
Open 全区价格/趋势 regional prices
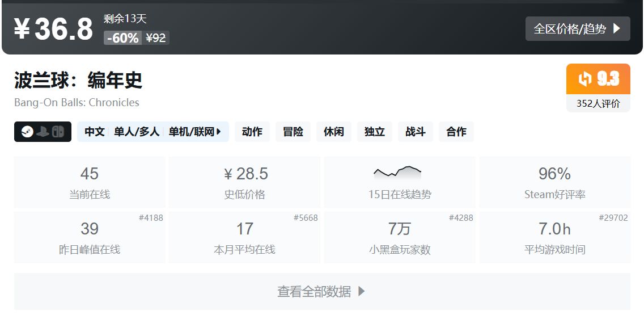tap(578, 28)
